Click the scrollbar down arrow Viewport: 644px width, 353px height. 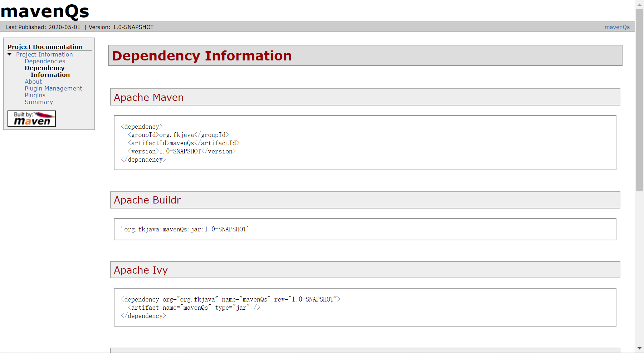(639, 348)
